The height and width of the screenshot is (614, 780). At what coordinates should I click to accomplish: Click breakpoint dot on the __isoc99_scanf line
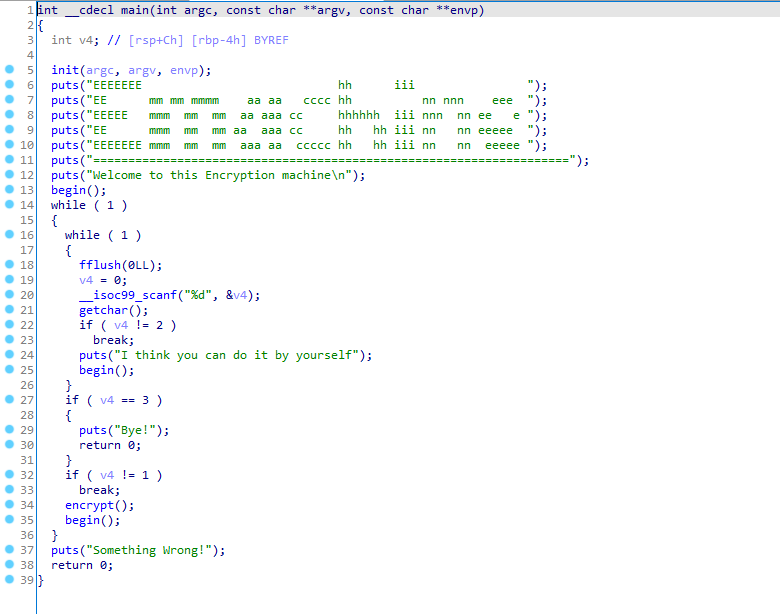coord(9,295)
